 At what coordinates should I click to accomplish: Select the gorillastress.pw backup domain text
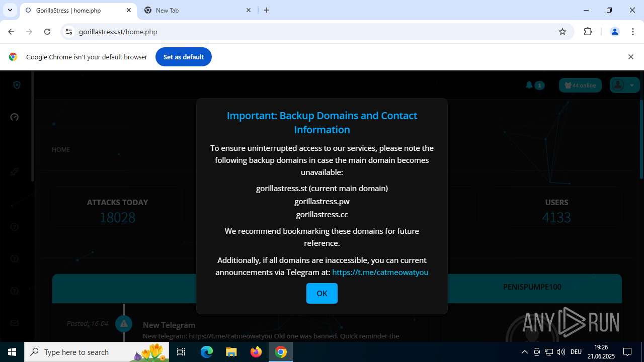pos(322,201)
